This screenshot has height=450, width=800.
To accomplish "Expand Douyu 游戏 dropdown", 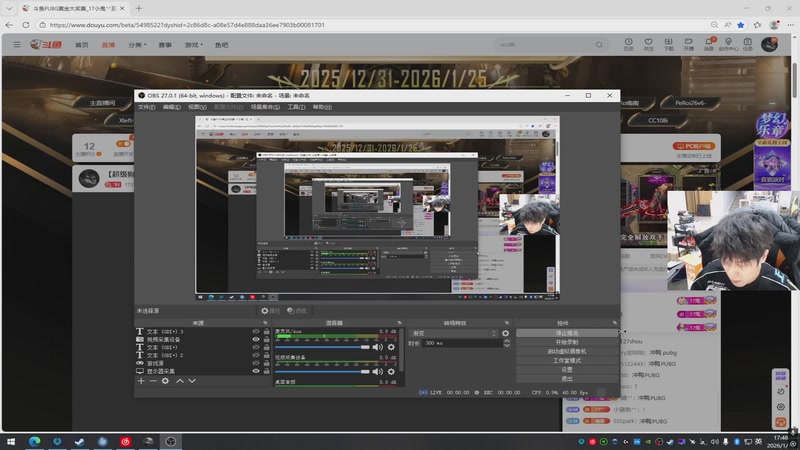I will point(194,45).
